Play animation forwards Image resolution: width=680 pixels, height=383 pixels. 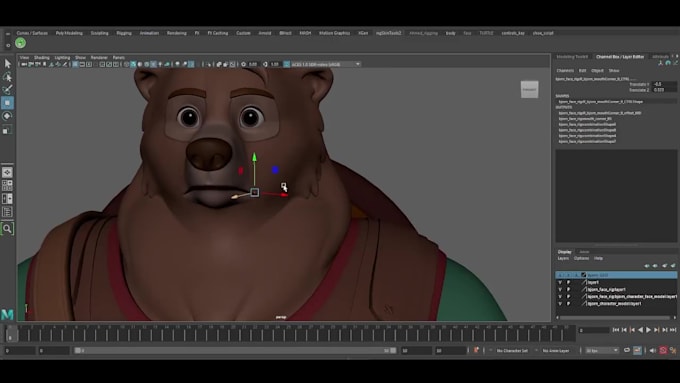click(648, 330)
